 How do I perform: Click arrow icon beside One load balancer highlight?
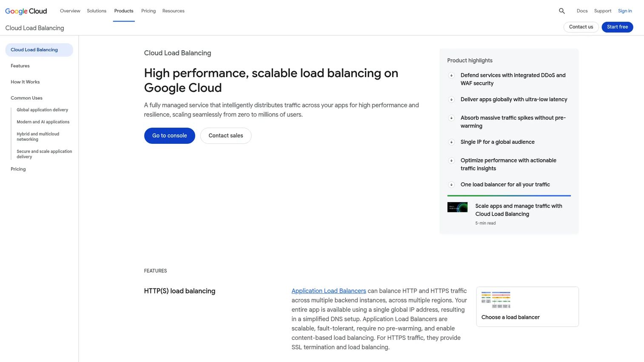pos(451,185)
